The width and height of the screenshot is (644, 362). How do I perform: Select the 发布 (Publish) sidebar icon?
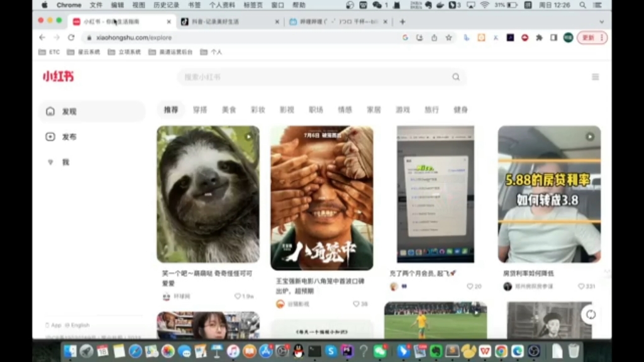(x=51, y=136)
